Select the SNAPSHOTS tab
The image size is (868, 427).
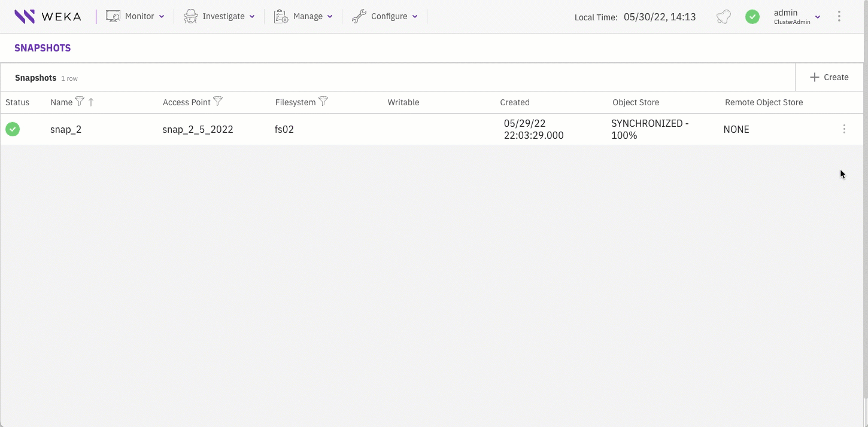[43, 48]
